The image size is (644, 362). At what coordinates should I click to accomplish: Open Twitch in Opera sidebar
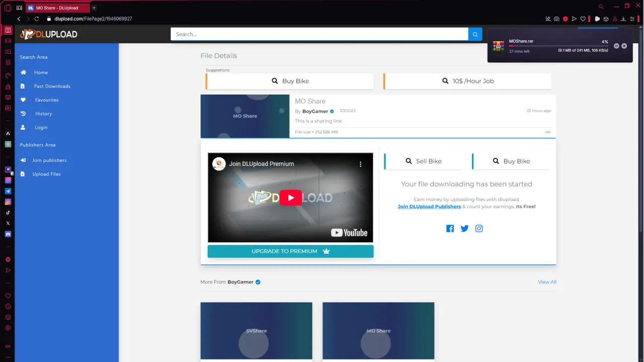8,170
